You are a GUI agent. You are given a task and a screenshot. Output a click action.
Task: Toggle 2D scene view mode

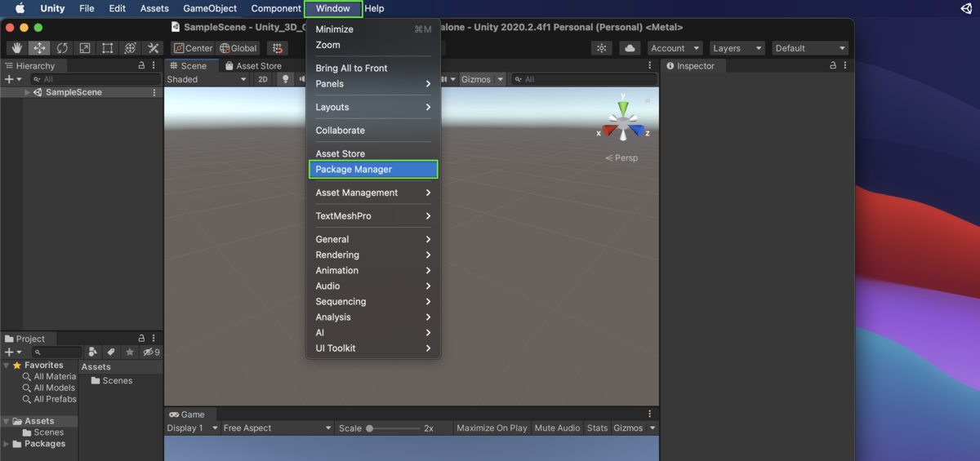click(x=263, y=79)
